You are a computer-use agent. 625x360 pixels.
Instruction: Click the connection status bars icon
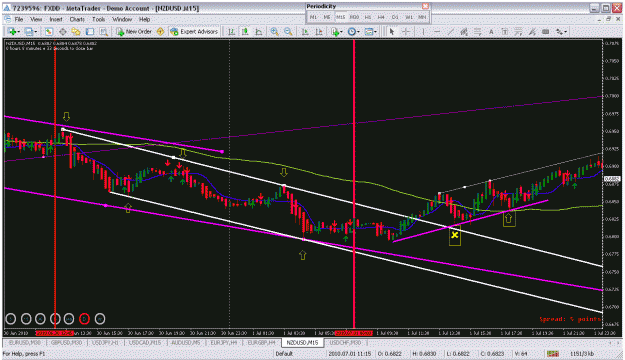coord(552,354)
